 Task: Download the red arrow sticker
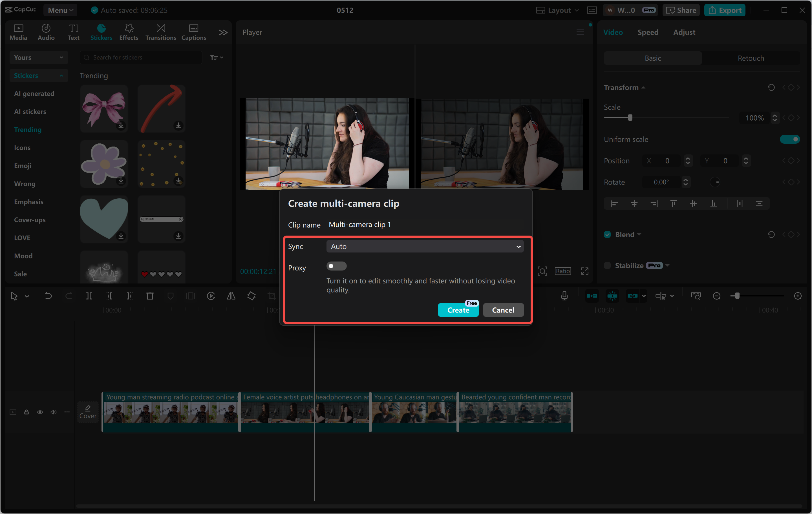click(x=178, y=125)
